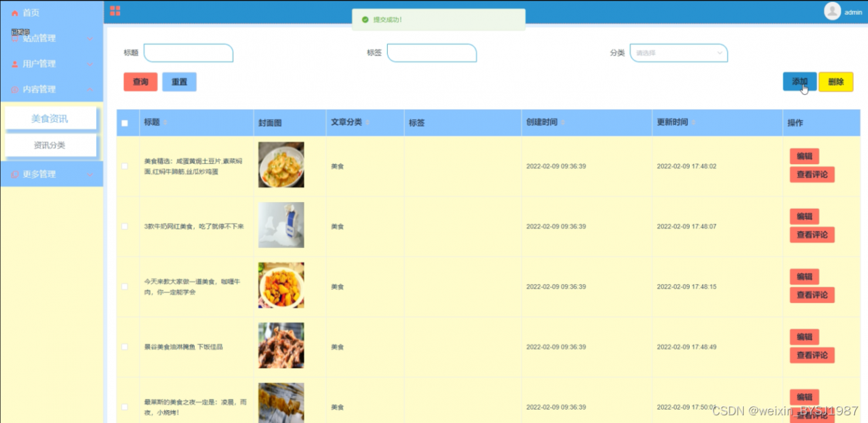
Task: Expand the 用户管理 menu chevron
Action: tap(90, 64)
